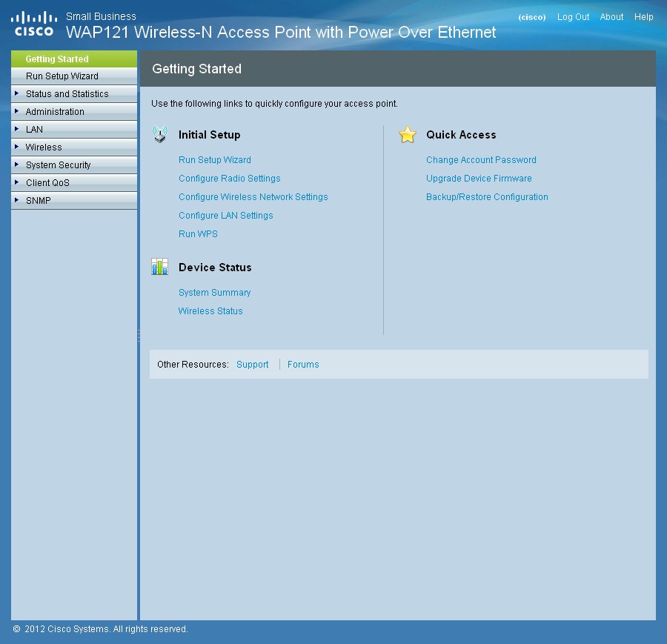Screen dimensions: 667x644
Task: Open the Wireless Status link
Action: tap(210, 311)
